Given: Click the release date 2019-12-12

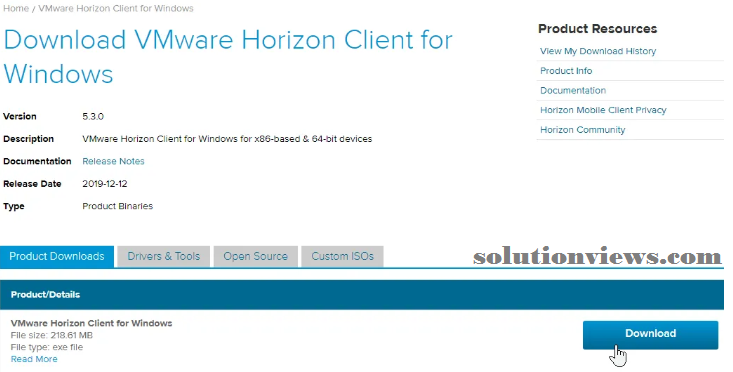Looking at the screenshot, I should coord(105,184).
